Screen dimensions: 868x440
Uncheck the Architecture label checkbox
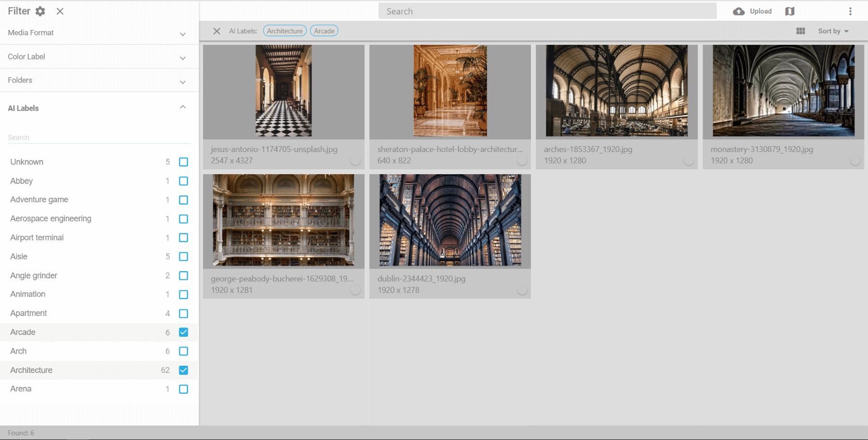pos(183,370)
